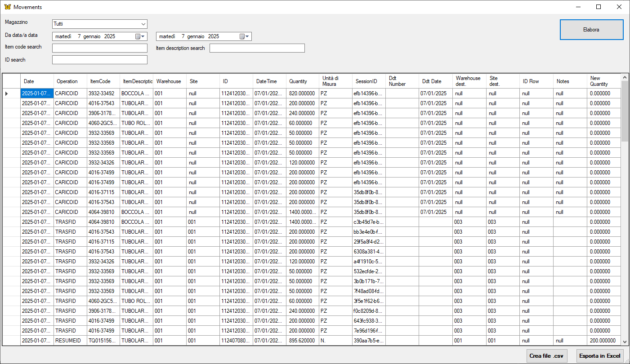630x364 pixels.
Task: Select session ID cell '532ecfde-2...'
Action: 370,271
